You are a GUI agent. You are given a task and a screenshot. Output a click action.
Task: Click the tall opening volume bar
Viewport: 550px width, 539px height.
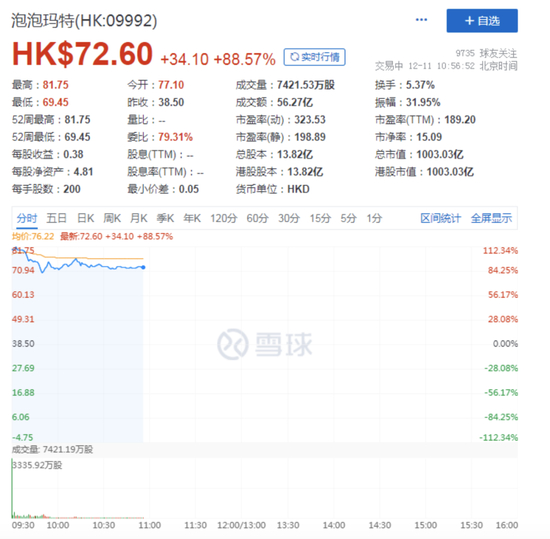[x=12, y=487]
